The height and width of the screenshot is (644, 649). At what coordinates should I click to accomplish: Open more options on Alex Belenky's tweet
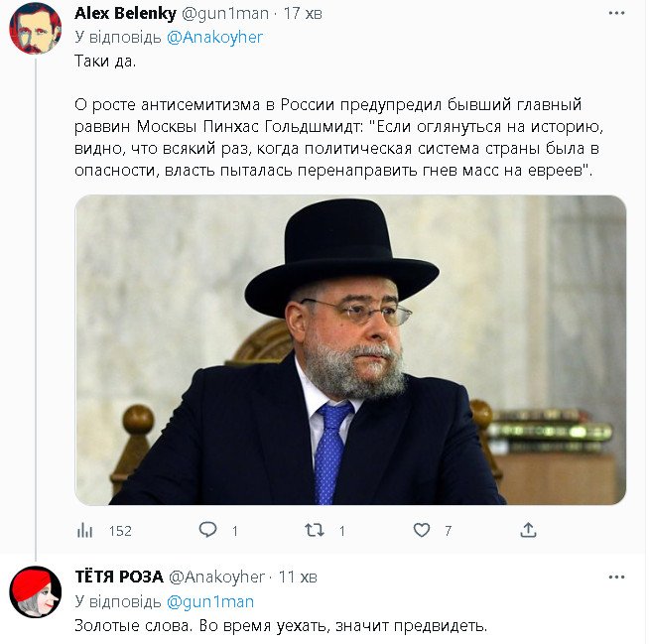click(616, 14)
